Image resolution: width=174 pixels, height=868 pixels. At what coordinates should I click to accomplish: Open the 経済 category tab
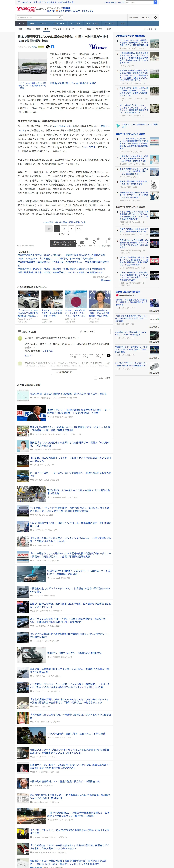point(46,29)
